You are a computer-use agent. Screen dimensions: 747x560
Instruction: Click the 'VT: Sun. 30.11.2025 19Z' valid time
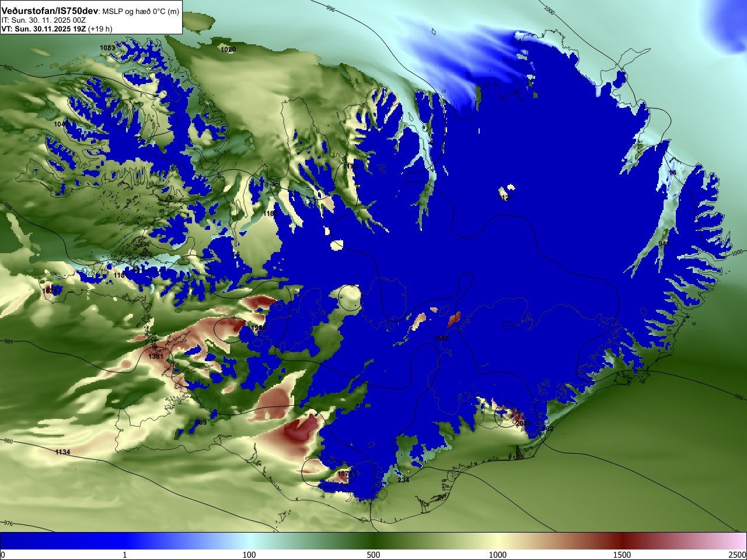pos(43,29)
